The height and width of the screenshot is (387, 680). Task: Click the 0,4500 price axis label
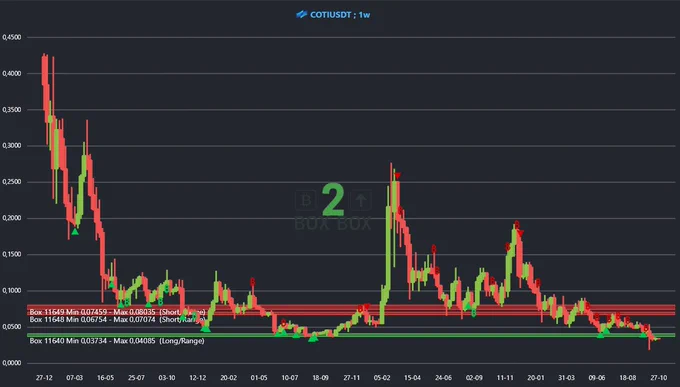click(12, 38)
